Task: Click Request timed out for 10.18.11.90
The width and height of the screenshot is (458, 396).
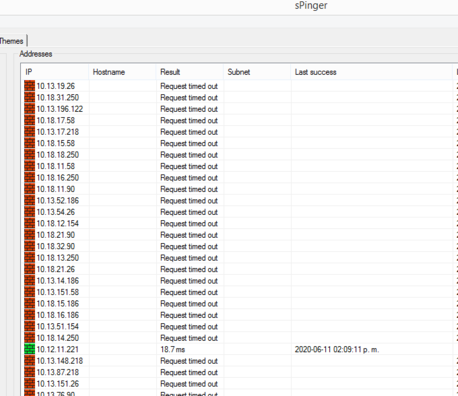Action: click(189, 189)
